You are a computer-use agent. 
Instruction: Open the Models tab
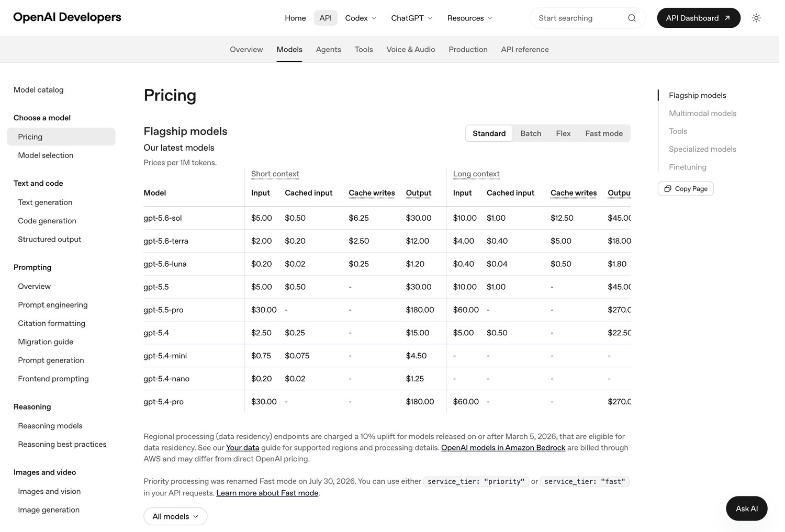point(289,49)
